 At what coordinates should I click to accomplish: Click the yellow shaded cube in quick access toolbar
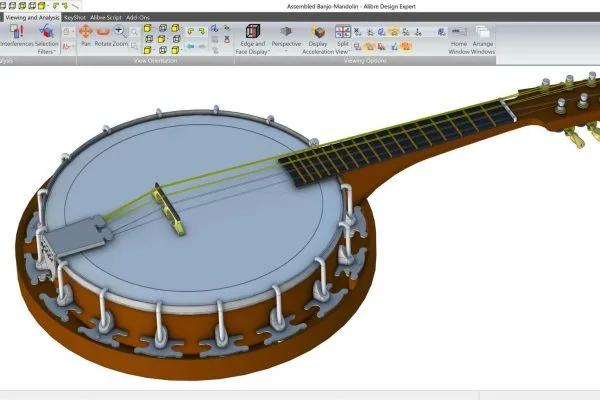[41, 6]
